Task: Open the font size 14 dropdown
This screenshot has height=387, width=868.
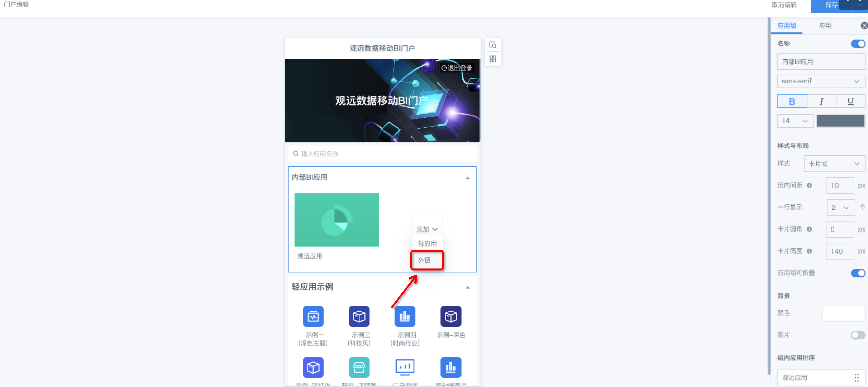Action: (795, 121)
